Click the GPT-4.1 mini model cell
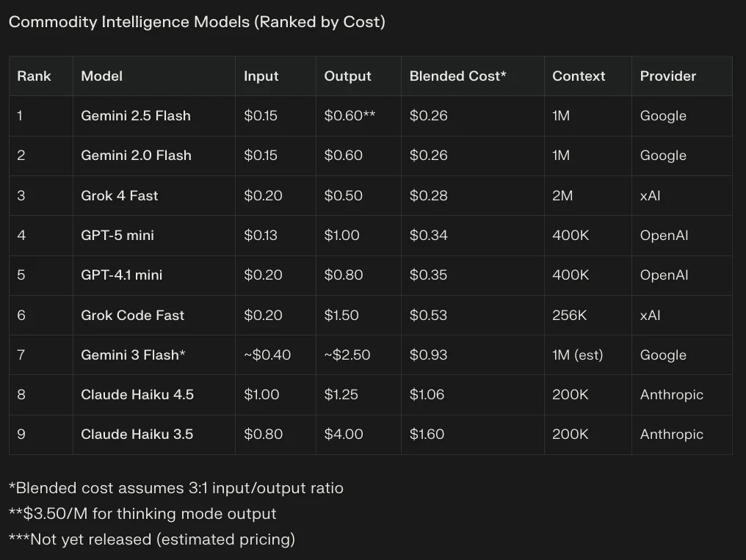Image resolution: width=746 pixels, height=560 pixels. click(122, 275)
